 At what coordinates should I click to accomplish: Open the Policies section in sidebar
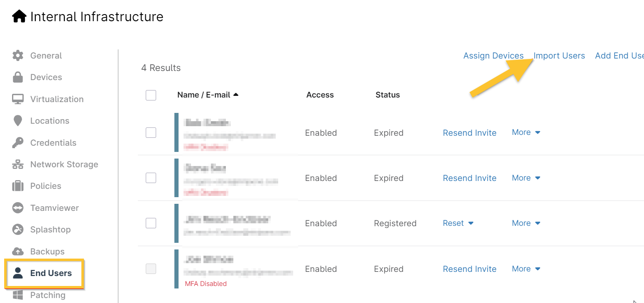[x=45, y=186]
